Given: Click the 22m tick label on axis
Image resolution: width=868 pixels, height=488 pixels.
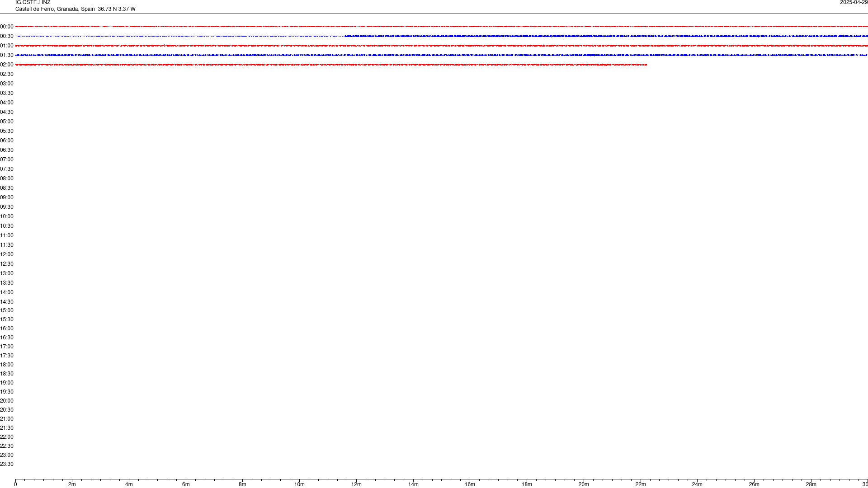Looking at the screenshot, I should [641, 484].
